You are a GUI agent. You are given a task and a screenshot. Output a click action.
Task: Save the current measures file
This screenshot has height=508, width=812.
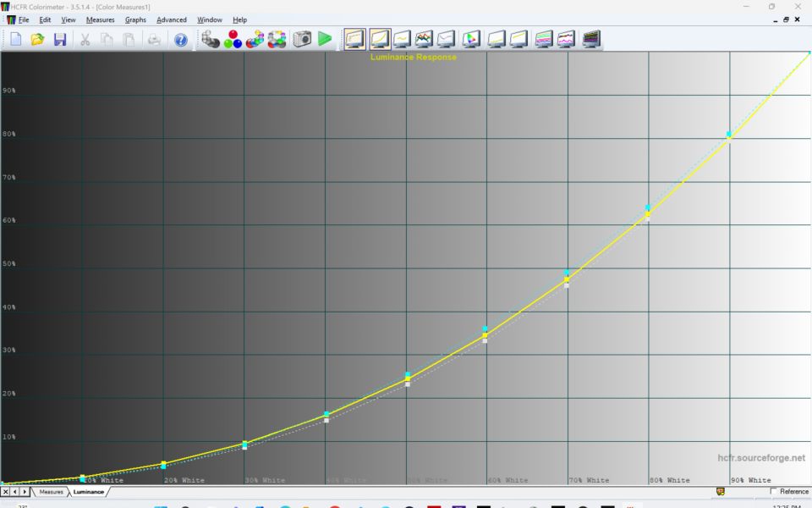60,40
